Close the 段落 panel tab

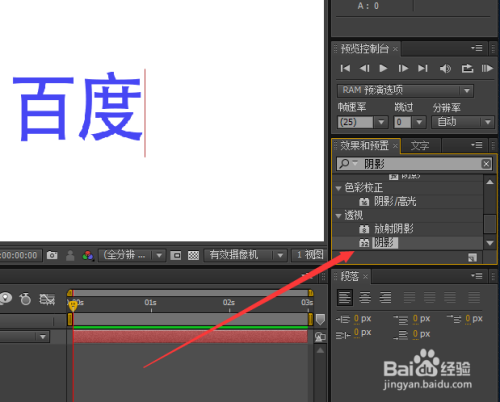365,277
